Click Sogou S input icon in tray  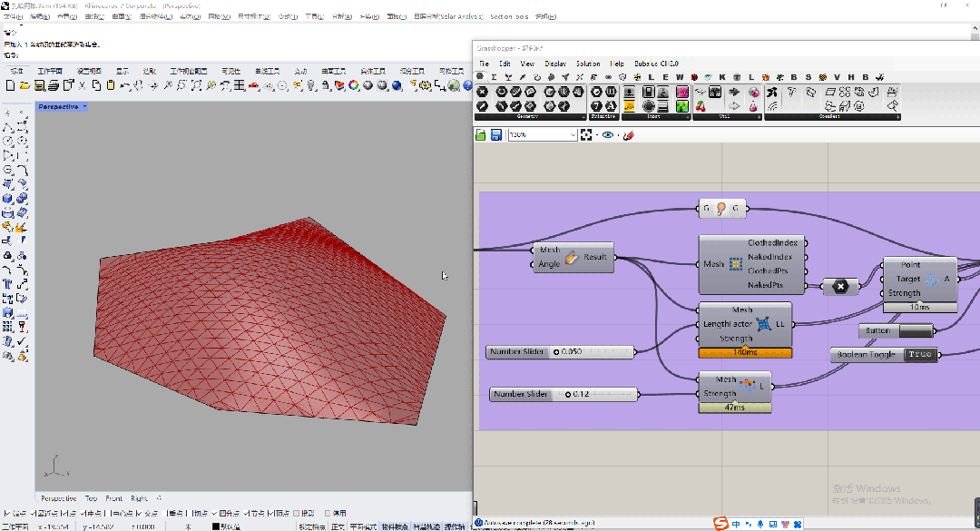tap(721, 524)
